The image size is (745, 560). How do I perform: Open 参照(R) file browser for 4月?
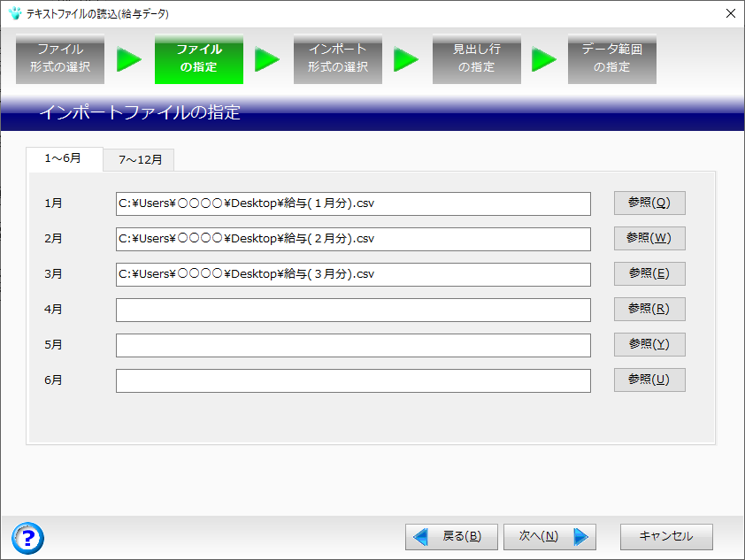[649, 309]
